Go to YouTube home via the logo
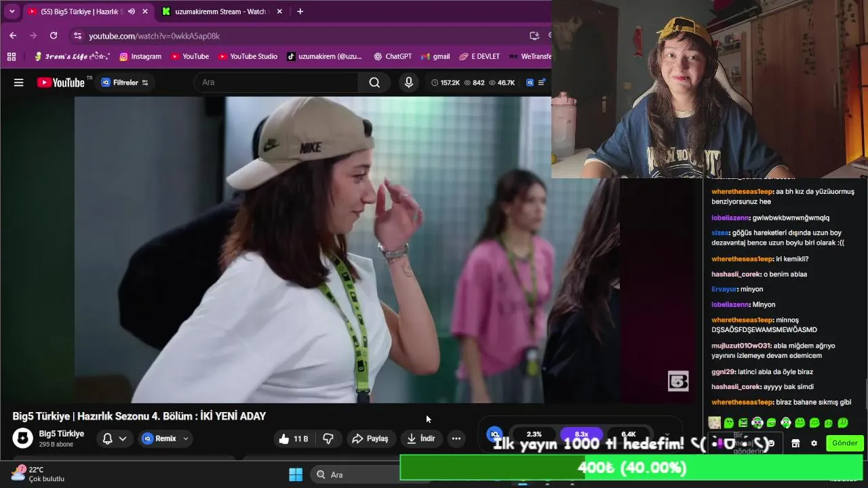868x488 pixels. 61,83
